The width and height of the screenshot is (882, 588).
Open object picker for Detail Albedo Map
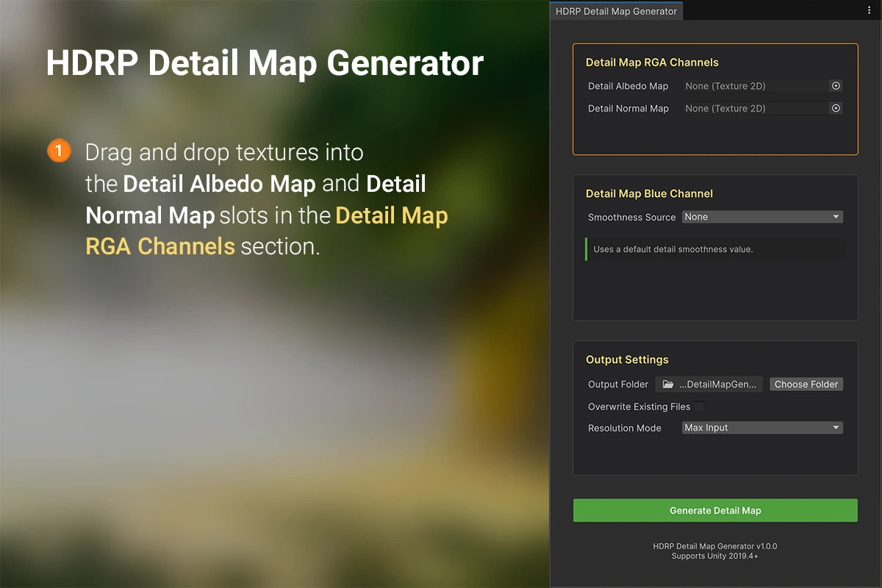pos(836,86)
